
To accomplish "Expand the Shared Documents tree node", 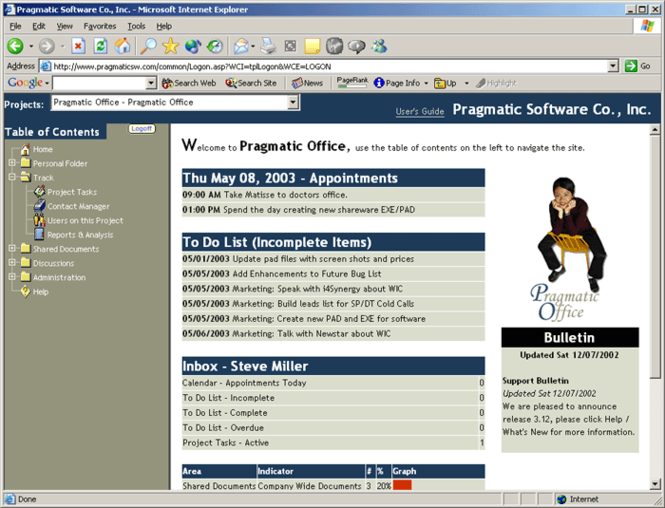I will (12, 248).
